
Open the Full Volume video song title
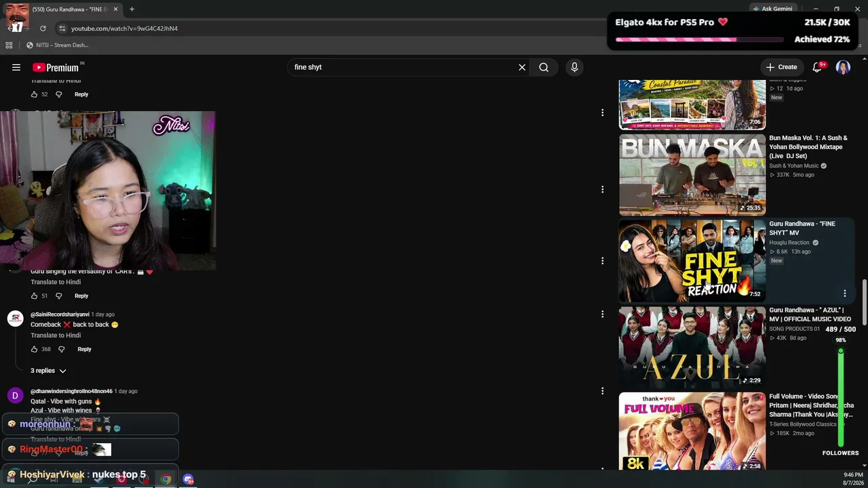click(810, 405)
